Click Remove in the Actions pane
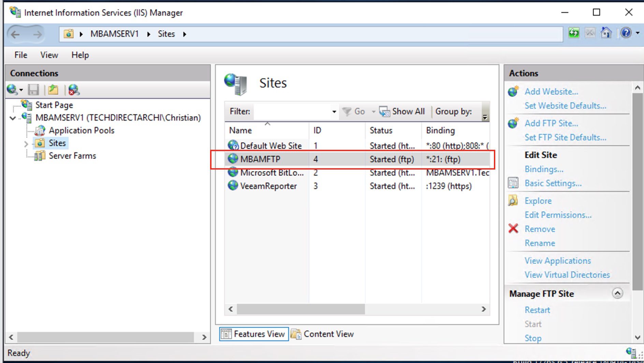This screenshot has width=644, height=363. tap(540, 229)
